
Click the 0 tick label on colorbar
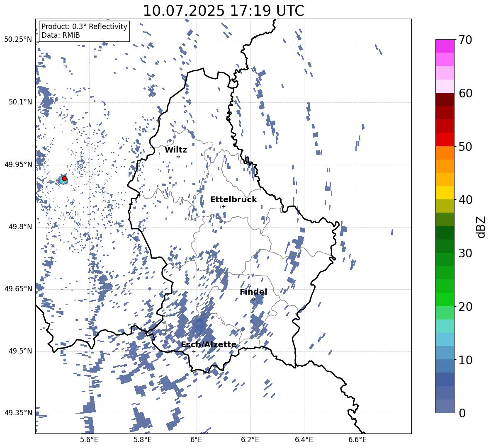pyautogui.click(x=462, y=413)
